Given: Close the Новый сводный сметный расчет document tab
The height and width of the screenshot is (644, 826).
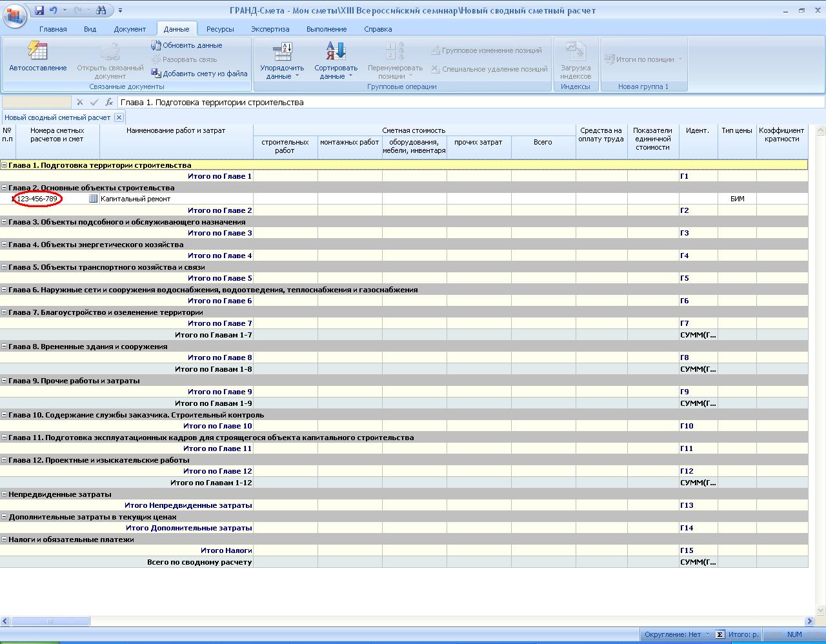Looking at the screenshot, I should coord(119,117).
